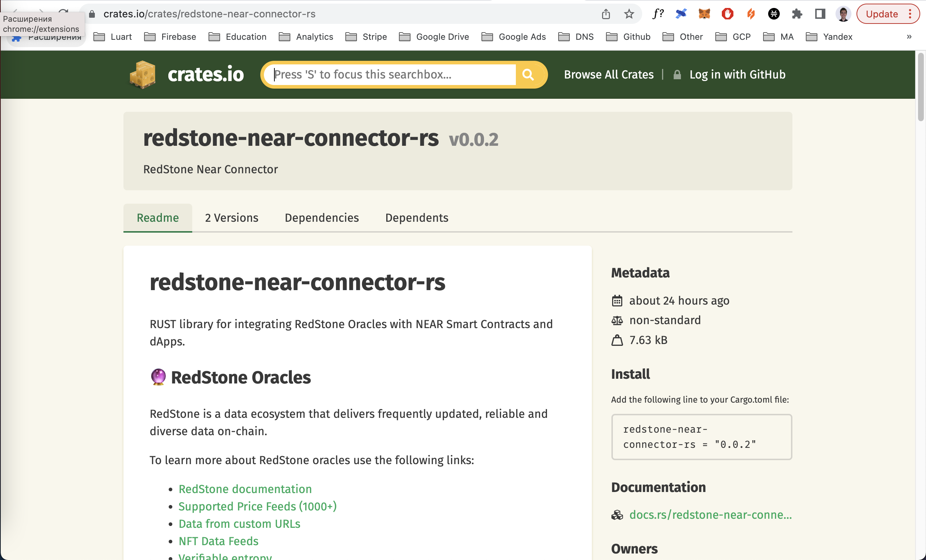Open the Chrome three-dot Update menu

pyautogui.click(x=910, y=14)
